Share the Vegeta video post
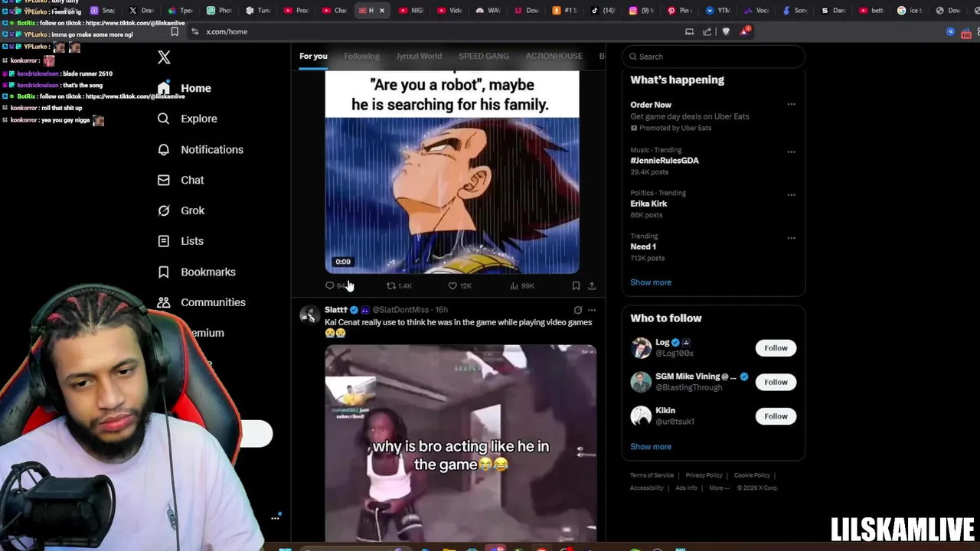Screen dimensions: 980x551 coord(592,285)
